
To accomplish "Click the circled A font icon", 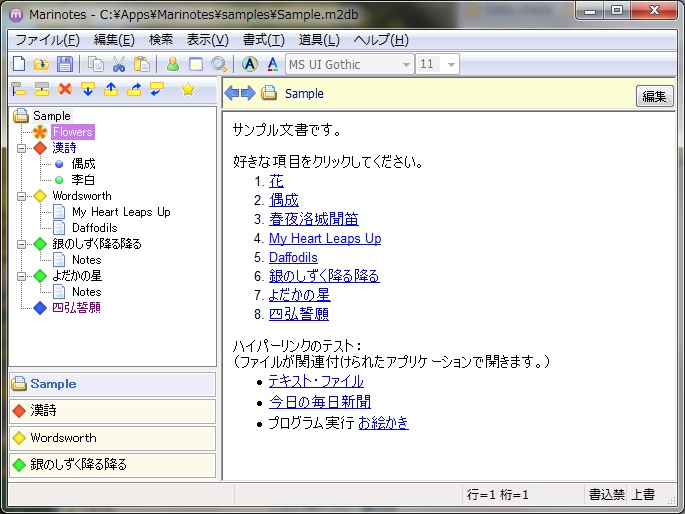I will pos(250,64).
